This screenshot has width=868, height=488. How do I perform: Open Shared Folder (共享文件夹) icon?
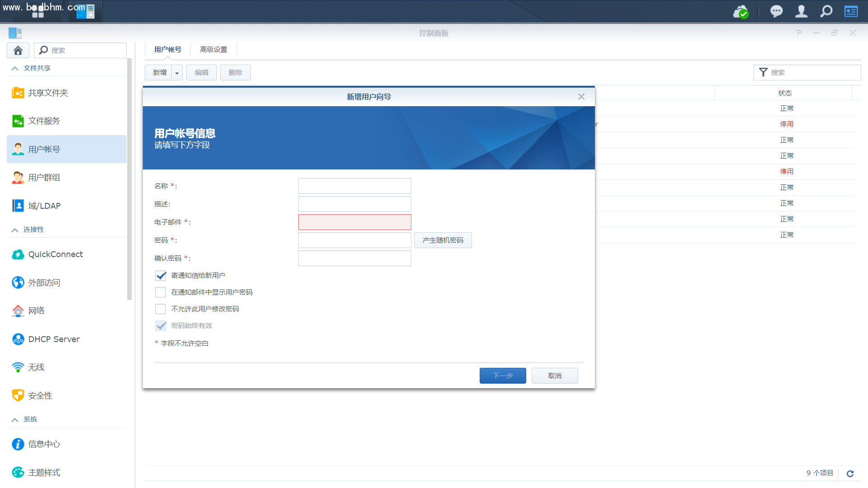[18, 93]
